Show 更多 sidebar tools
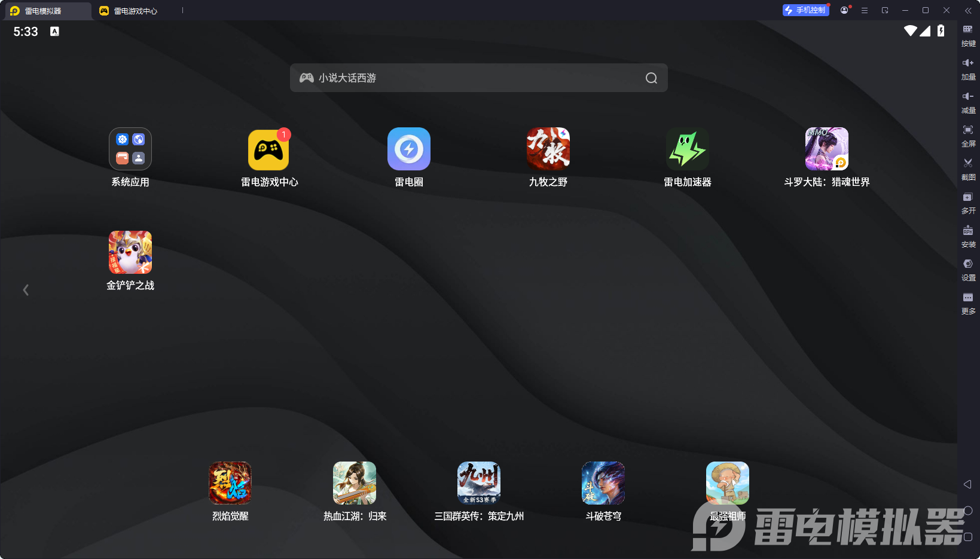This screenshot has height=559, width=980. [x=968, y=303]
